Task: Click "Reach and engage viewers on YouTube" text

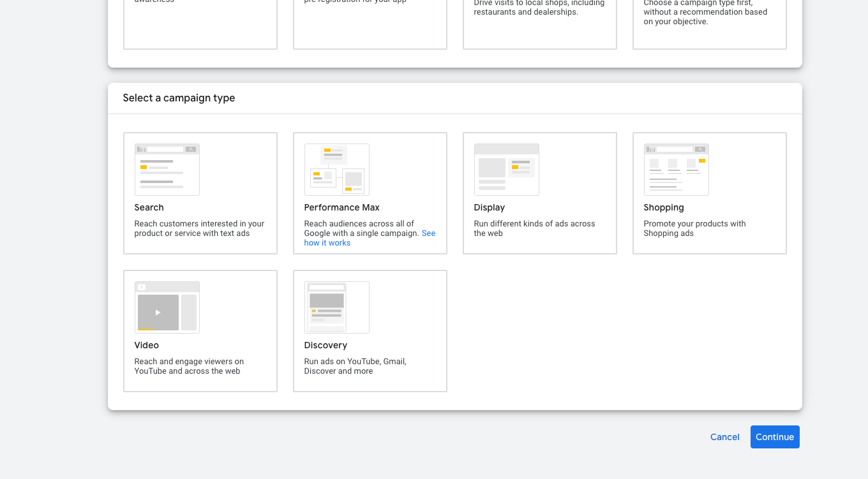Action: (x=190, y=366)
